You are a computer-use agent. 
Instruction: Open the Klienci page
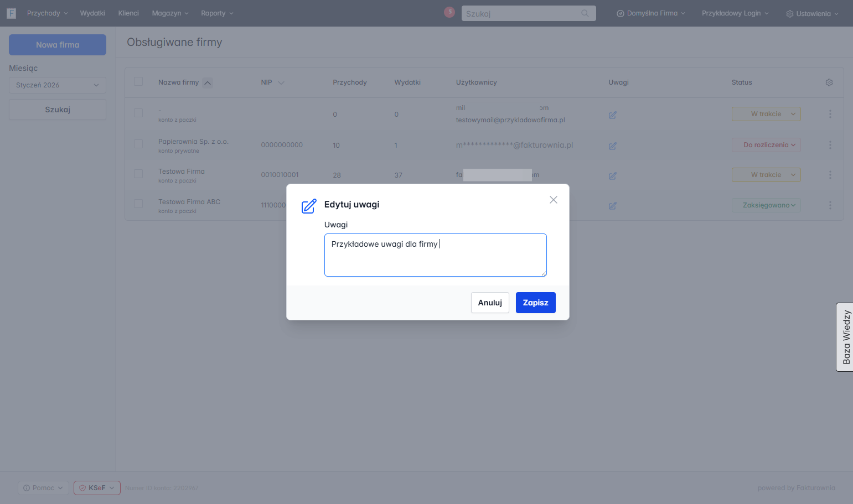[x=128, y=13]
